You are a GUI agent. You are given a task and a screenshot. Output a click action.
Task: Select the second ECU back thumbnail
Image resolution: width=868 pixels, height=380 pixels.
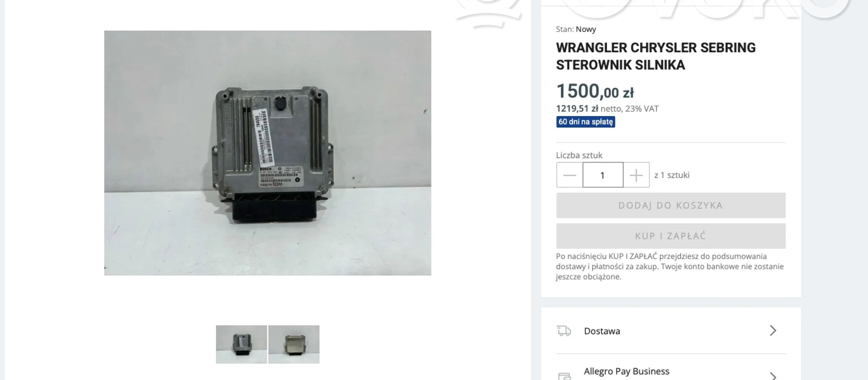[294, 344]
